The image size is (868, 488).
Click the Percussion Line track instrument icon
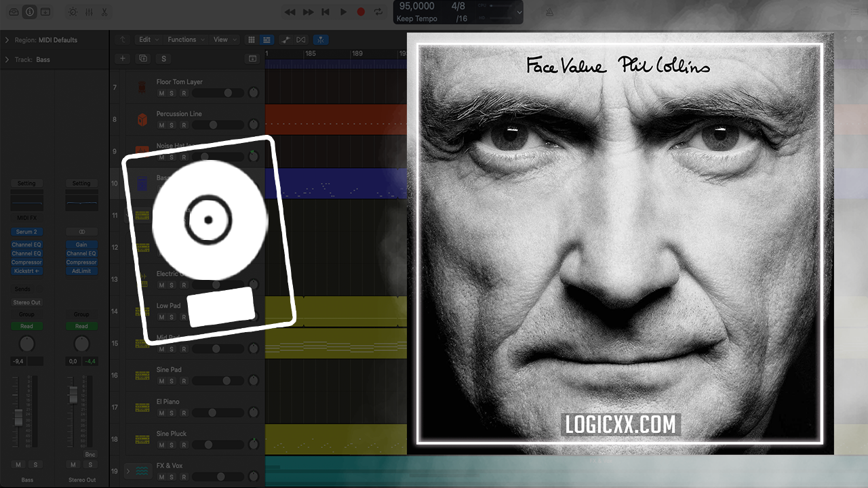[x=142, y=119]
